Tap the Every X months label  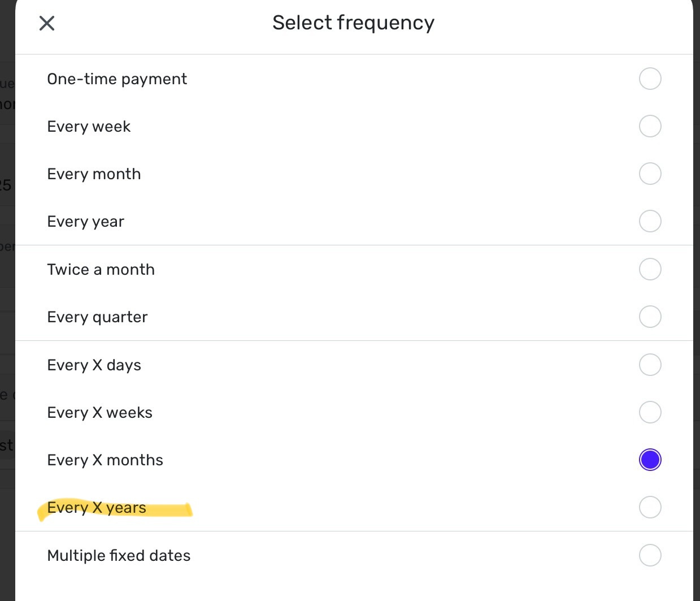coord(105,460)
